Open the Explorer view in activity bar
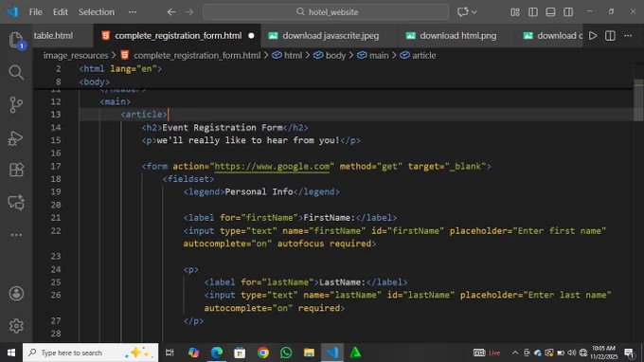Viewport: 644px width, 362px height. [x=16, y=40]
